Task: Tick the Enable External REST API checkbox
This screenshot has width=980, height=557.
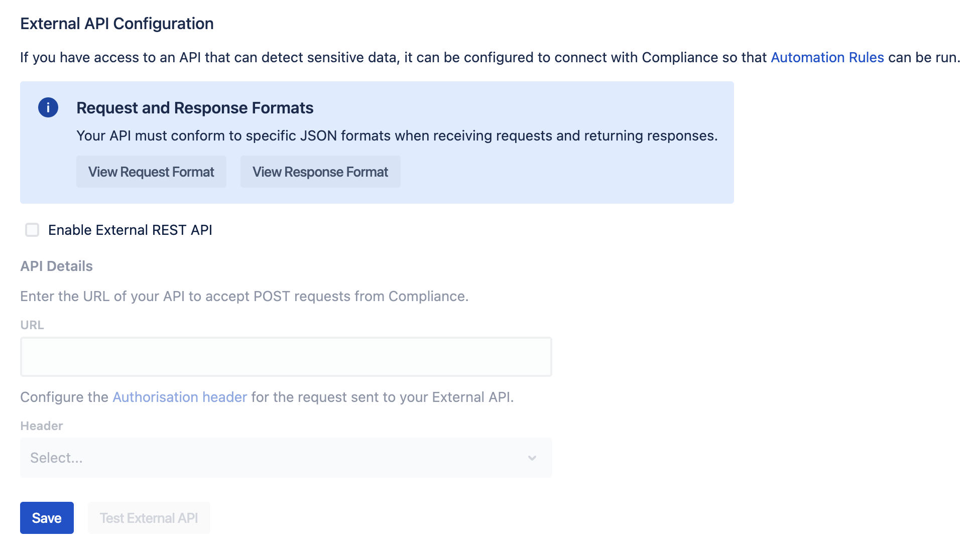Action: pyautogui.click(x=32, y=230)
